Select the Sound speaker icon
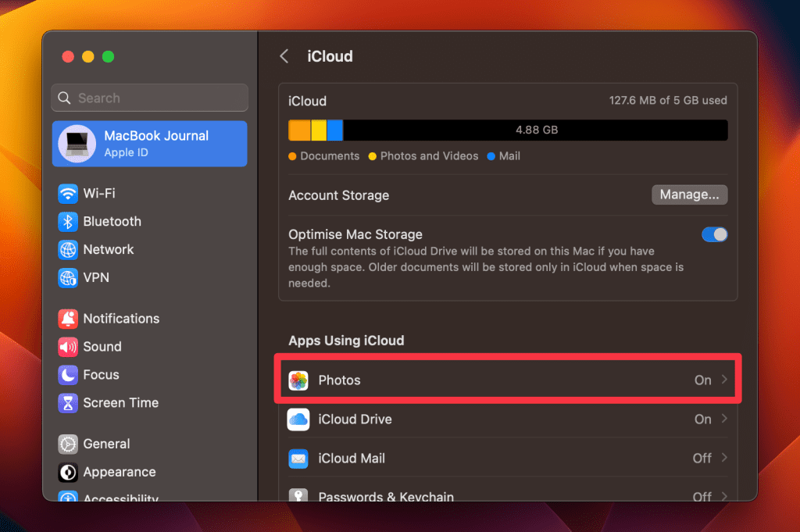This screenshot has height=532, width=800. pyautogui.click(x=69, y=347)
